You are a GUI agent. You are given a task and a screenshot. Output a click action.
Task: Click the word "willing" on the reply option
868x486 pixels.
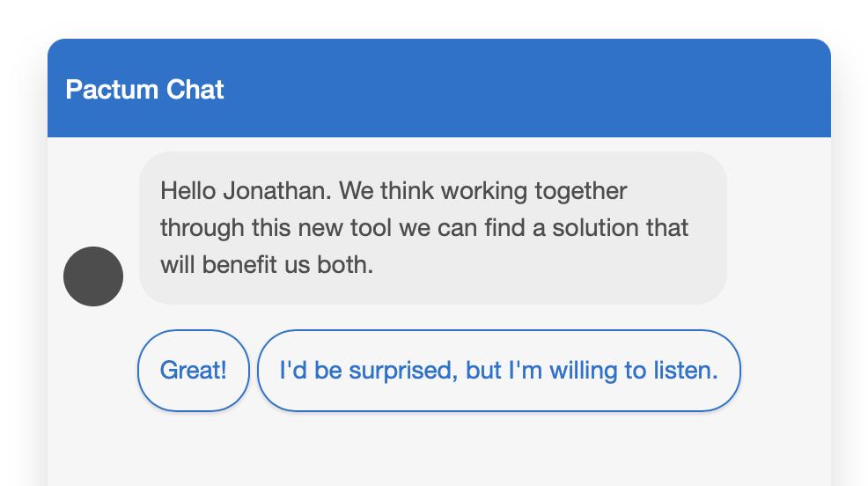[584, 371]
